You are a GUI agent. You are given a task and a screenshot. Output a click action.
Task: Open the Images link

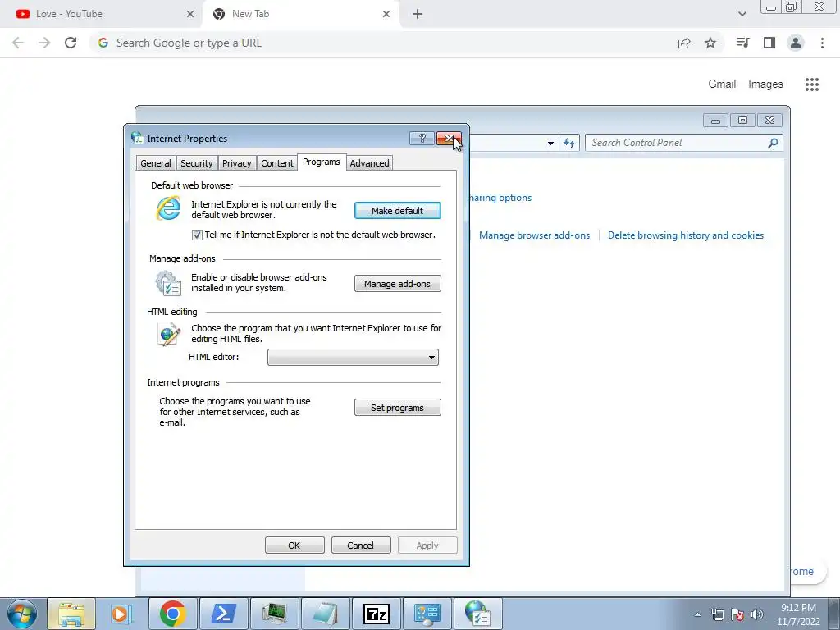coord(765,84)
